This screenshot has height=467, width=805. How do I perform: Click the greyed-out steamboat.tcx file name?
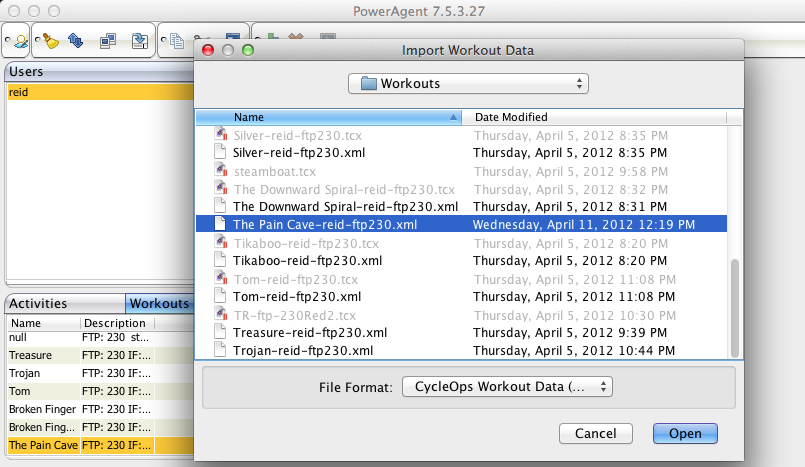click(x=275, y=171)
